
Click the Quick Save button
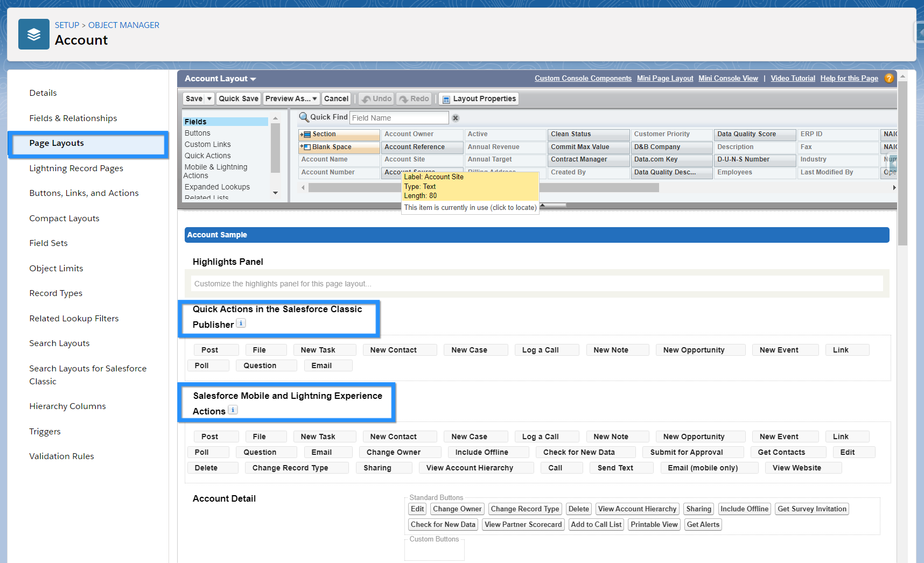tap(239, 98)
